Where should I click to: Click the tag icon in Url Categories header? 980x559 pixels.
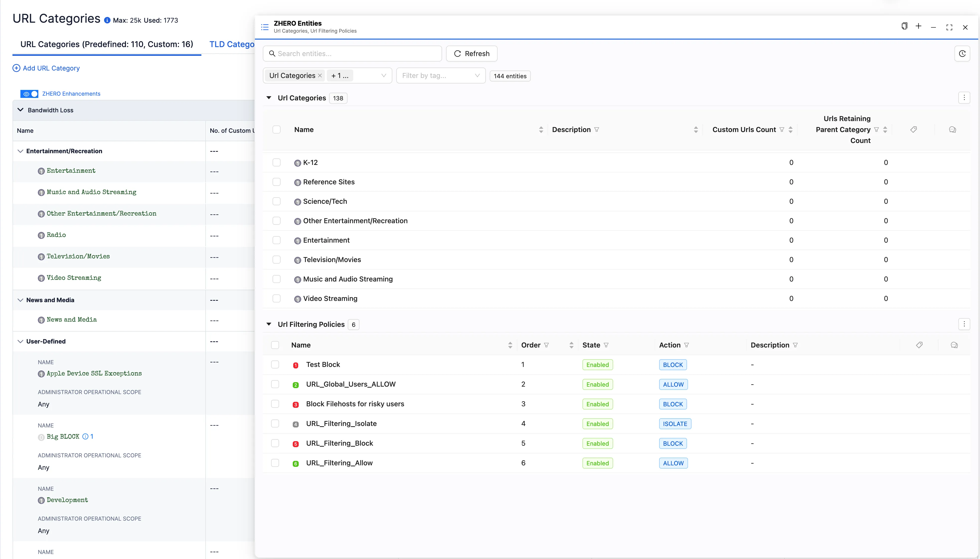pyautogui.click(x=914, y=129)
